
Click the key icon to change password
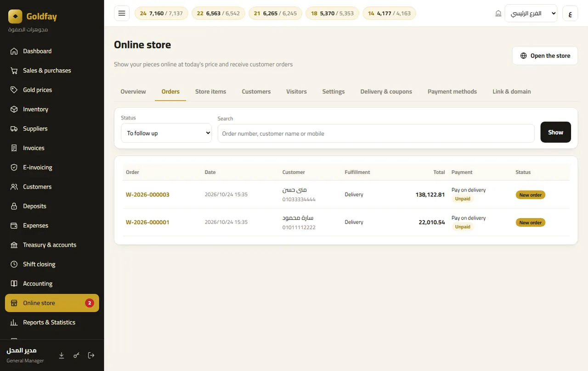tap(76, 355)
